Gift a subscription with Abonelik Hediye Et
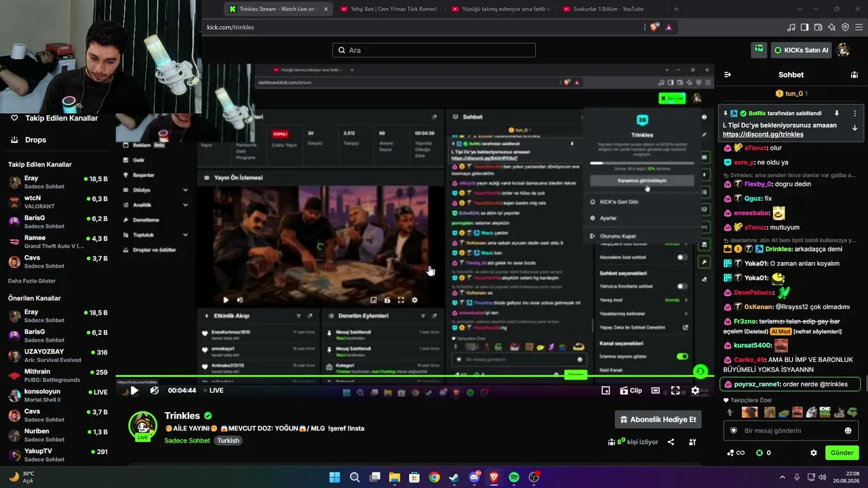Image resolution: width=868 pixels, height=488 pixels. [x=658, y=420]
